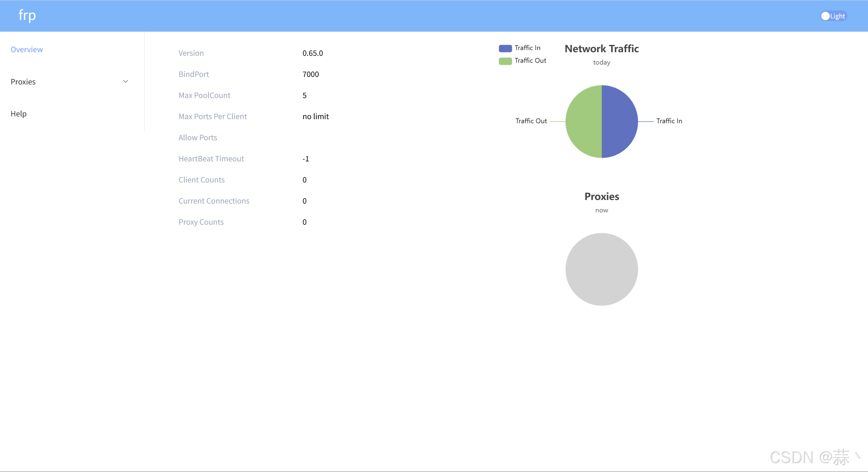Expand the Proxies submenu chevron
The height and width of the screenshot is (472, 868).
point(125,82)
